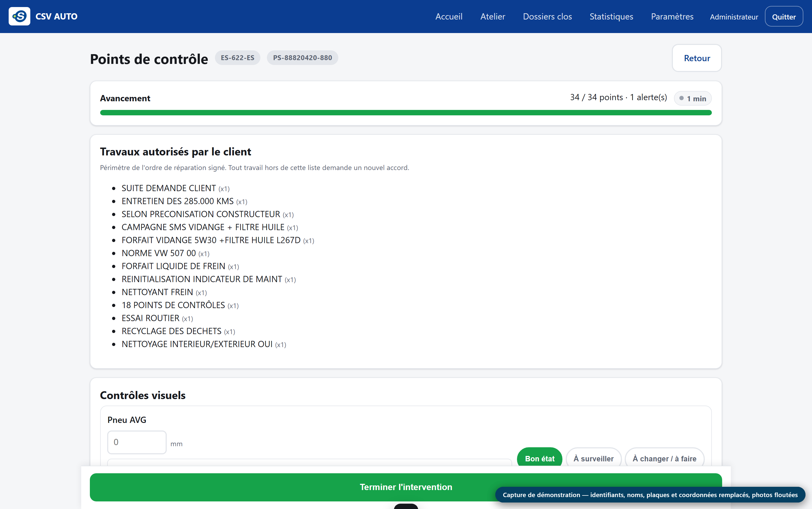Screen dimensions: 812x509
Task: Click RECYCLAGE DES DECHETS item
Action: [178, 331]
